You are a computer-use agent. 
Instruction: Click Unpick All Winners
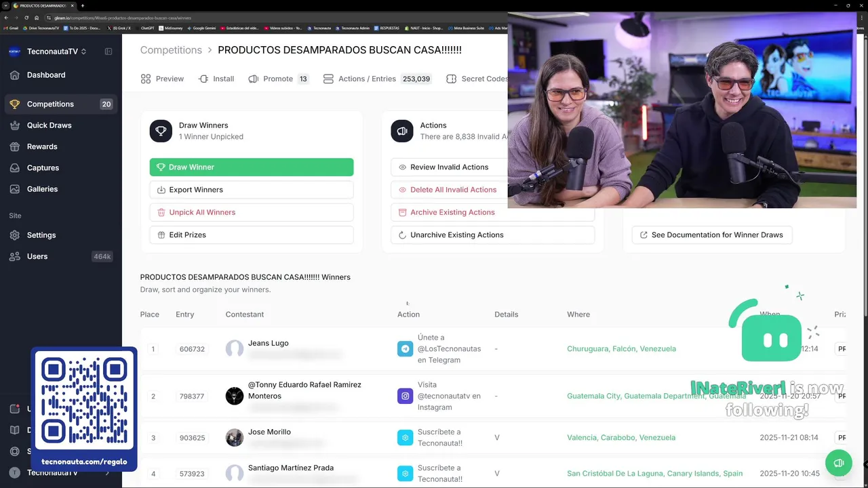tap(252, 212)
